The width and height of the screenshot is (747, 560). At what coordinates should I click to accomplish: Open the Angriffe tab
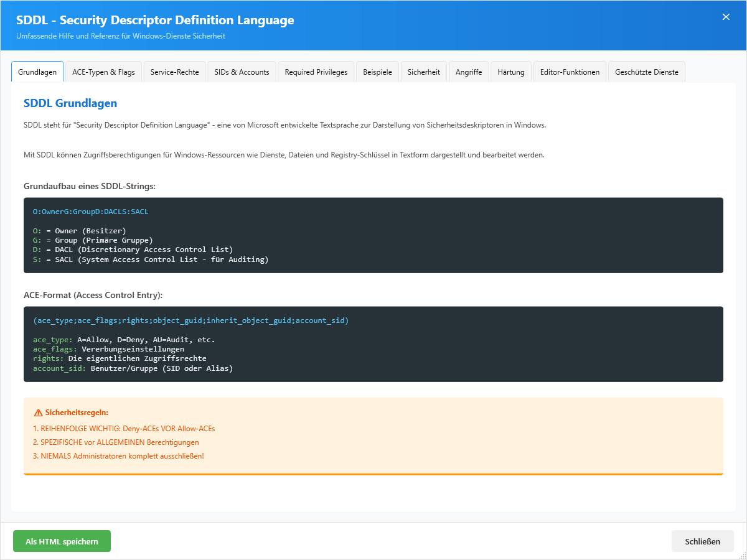pyautogui.click(x=469, y=72)
